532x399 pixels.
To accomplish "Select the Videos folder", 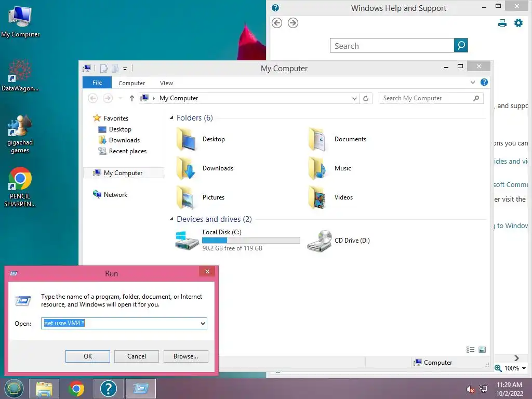I will [331, 197].
